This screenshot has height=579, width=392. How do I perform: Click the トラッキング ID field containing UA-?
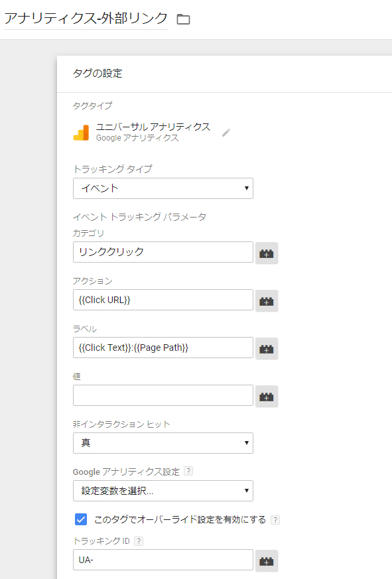coord(163,560)
